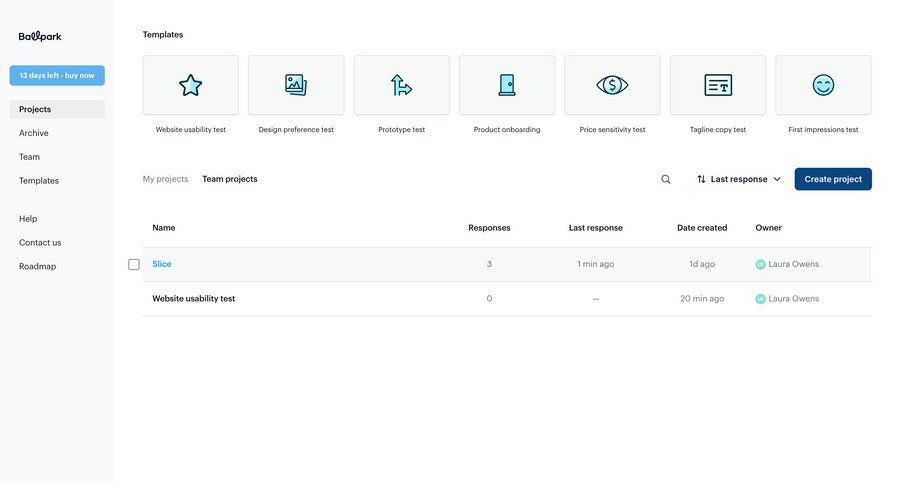Viewport: 900px width, 484px height.
Task: Choose the First impressions test smiley icon
Action: click(x=823, y=86)
